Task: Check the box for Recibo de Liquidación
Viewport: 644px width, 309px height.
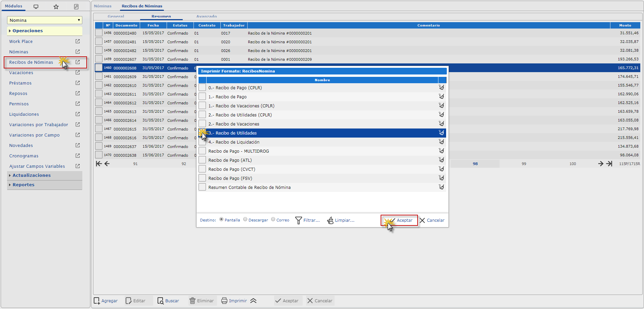Action: pyautogui.click(x=202, y=142)
